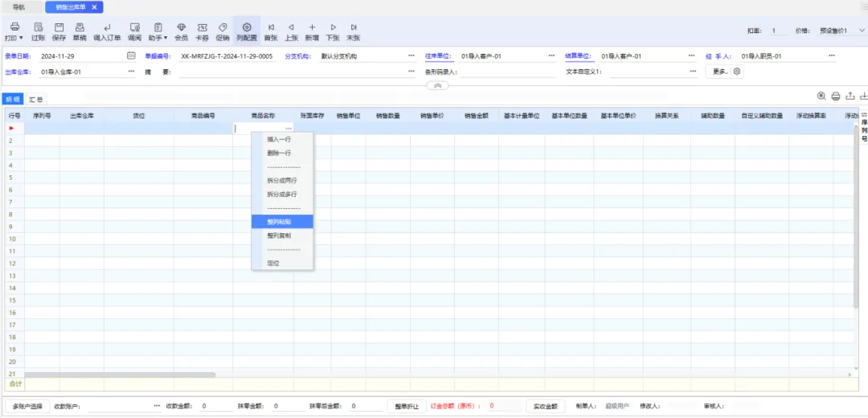
Task: Click the 商品编号 column header
Action: (x=203, y=116)
